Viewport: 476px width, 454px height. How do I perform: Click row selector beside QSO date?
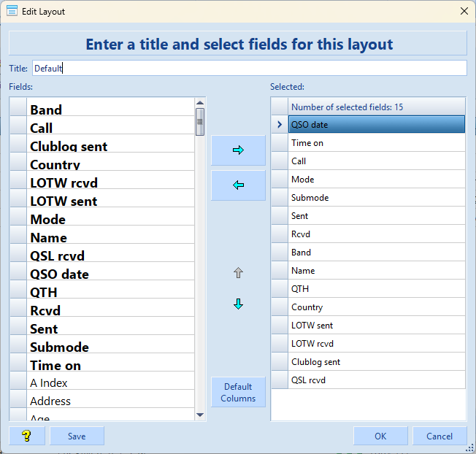point(279,125)
